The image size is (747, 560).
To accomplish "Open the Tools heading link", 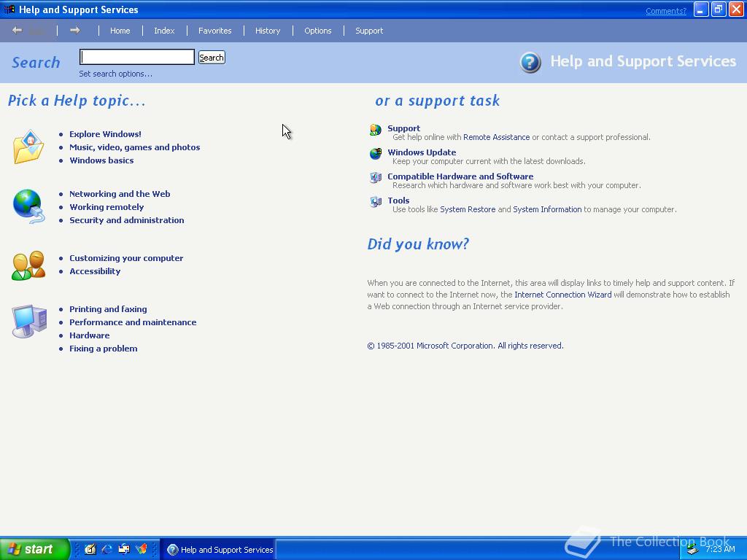I will click(398, 201).
